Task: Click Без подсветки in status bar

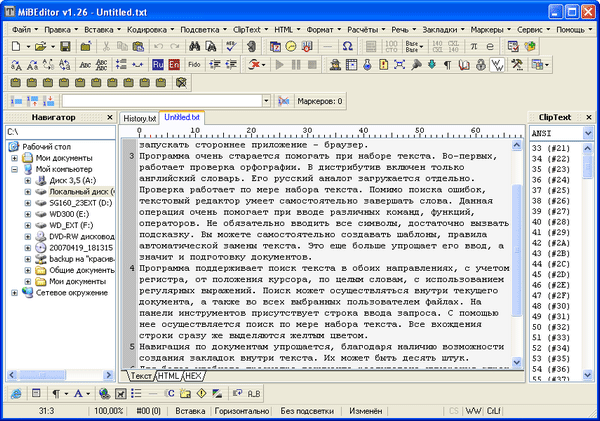Action: [307, 411]
